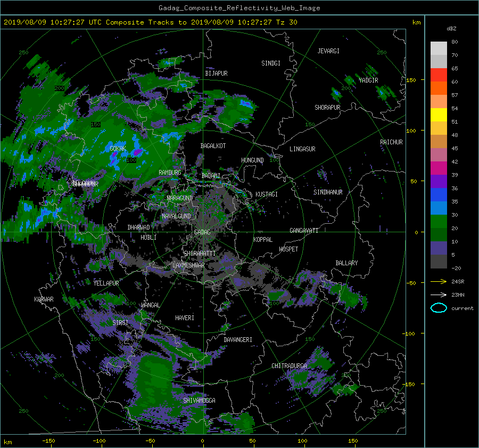This screenshot has width=479, height=448.
Task: Click the GADAG radar center label
Action: pos(202,232)
